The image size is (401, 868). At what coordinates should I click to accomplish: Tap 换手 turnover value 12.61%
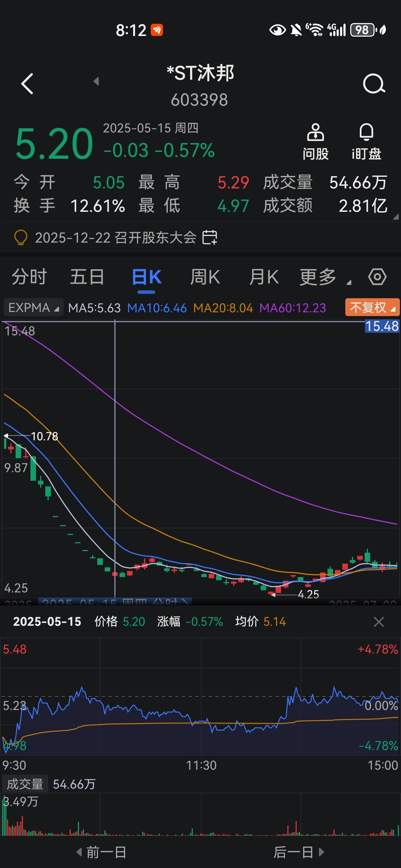[x=98, y=206]
